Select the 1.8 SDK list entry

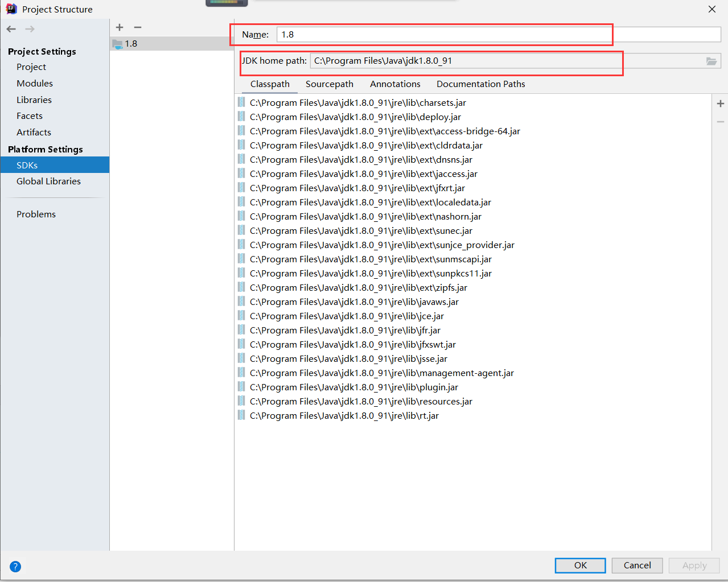(x=172, y=44)
